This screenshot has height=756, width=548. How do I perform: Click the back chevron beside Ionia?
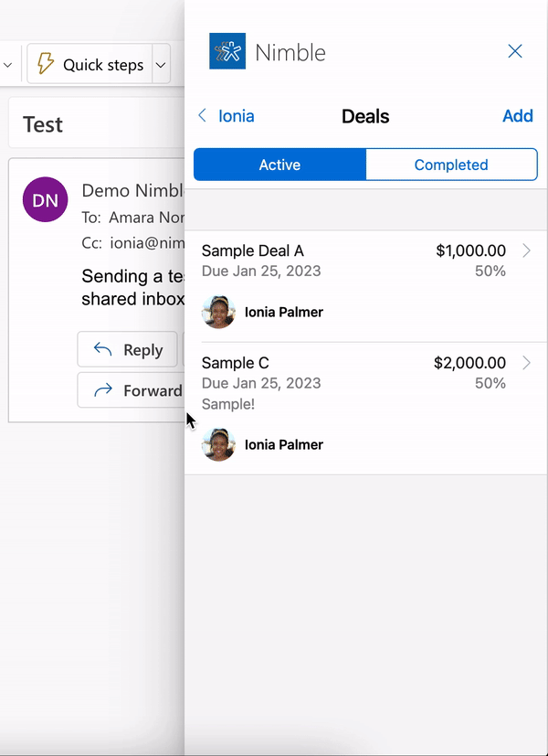(x=203, y=116)
